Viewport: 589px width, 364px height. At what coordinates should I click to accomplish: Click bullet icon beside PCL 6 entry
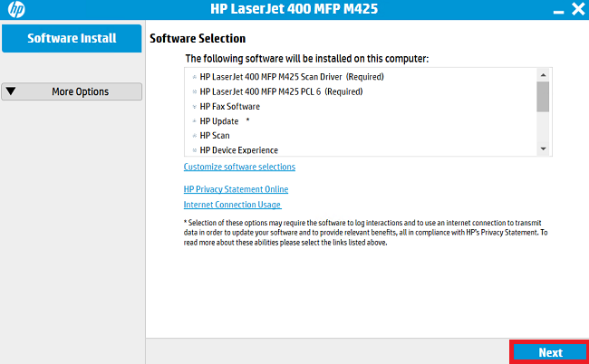pyautogui.click(x=195, y=91)
